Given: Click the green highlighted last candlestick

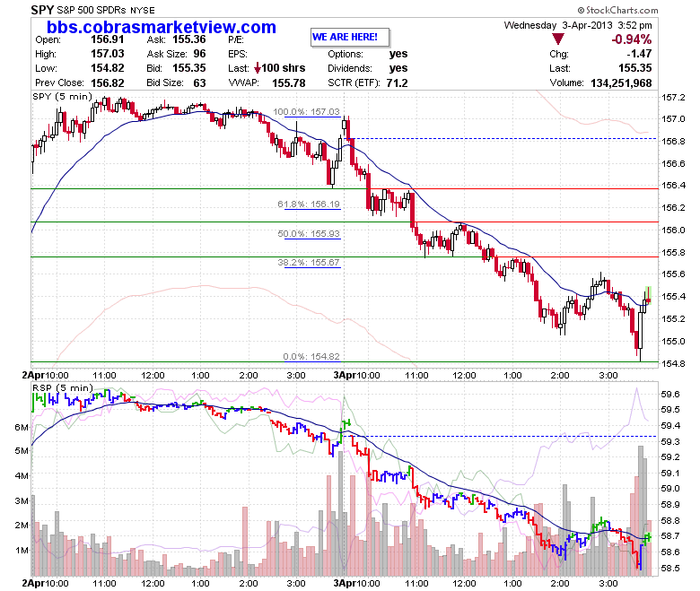Looking at the screenshot, I should (648, 295).
